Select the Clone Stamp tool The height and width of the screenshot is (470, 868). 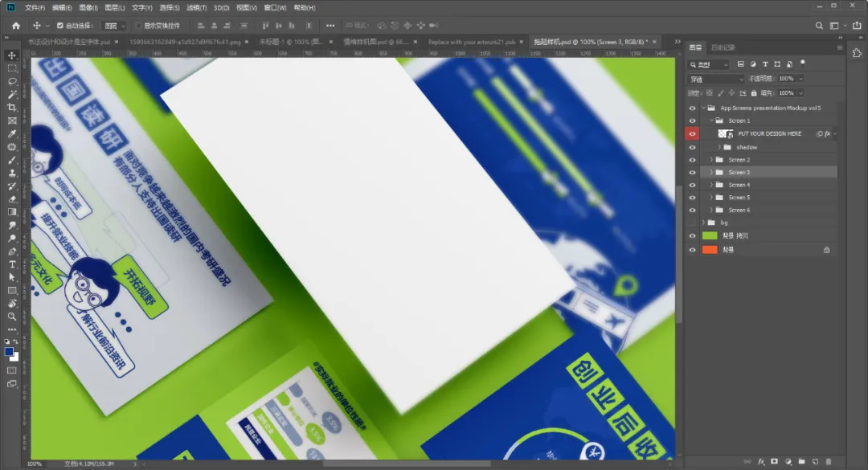(x=11, y=173)
